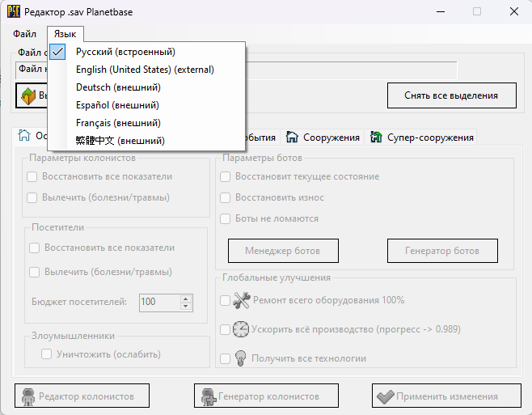Viewport: 532px width, 415px height.
Task: Click astronaut icon on Редактор колонистов button
Action: (x=28, y=396)
